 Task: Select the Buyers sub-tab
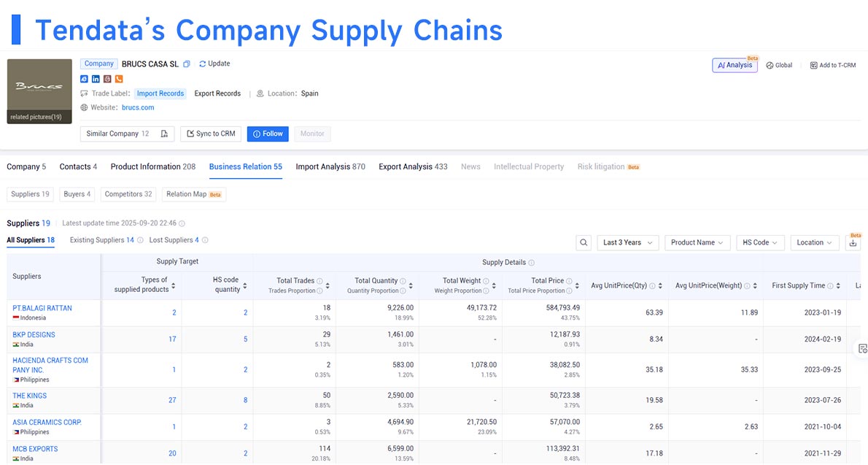(x=77, y=194)
